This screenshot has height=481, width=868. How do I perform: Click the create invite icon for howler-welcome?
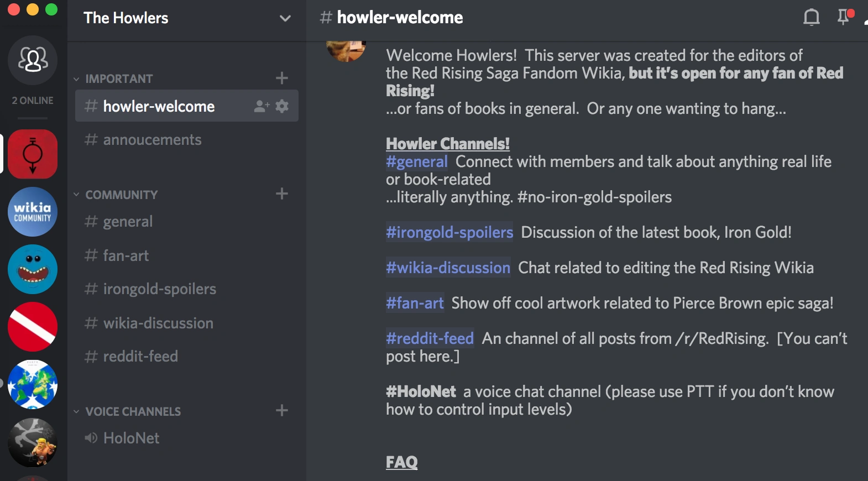(261, 106)
